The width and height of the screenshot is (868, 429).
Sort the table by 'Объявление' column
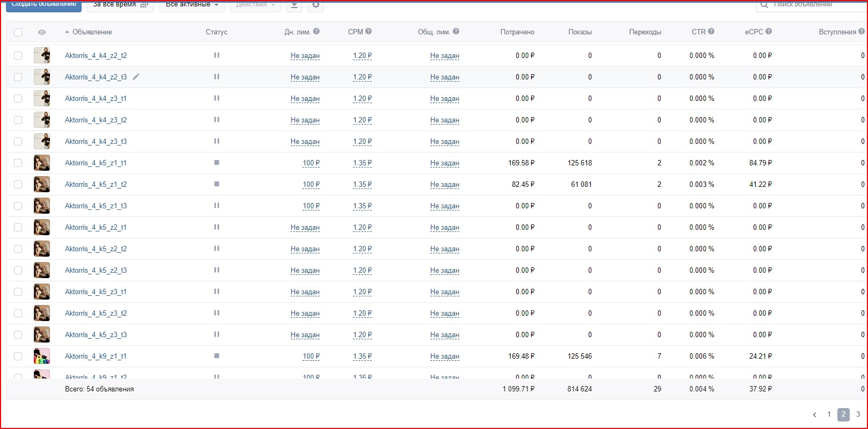(x=92, y=32)
